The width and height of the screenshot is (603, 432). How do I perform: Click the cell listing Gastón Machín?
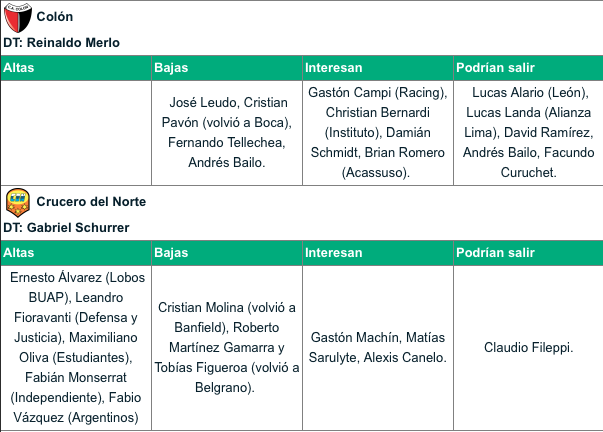pyautogui.click(x=378, y=348)
